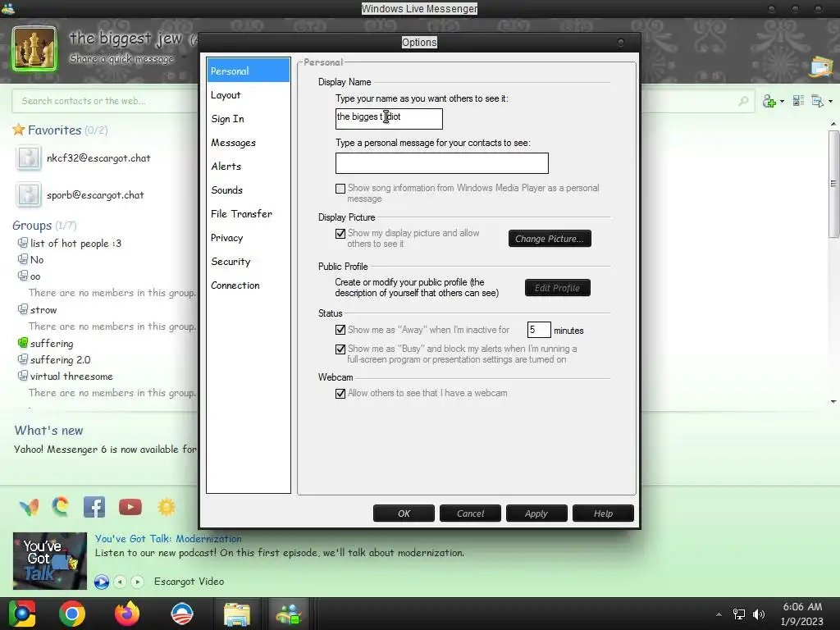The width and height of the screenshot is (840, 630).
Task: Open Firefox from the taskbar
Action: [x=127, y=614]
